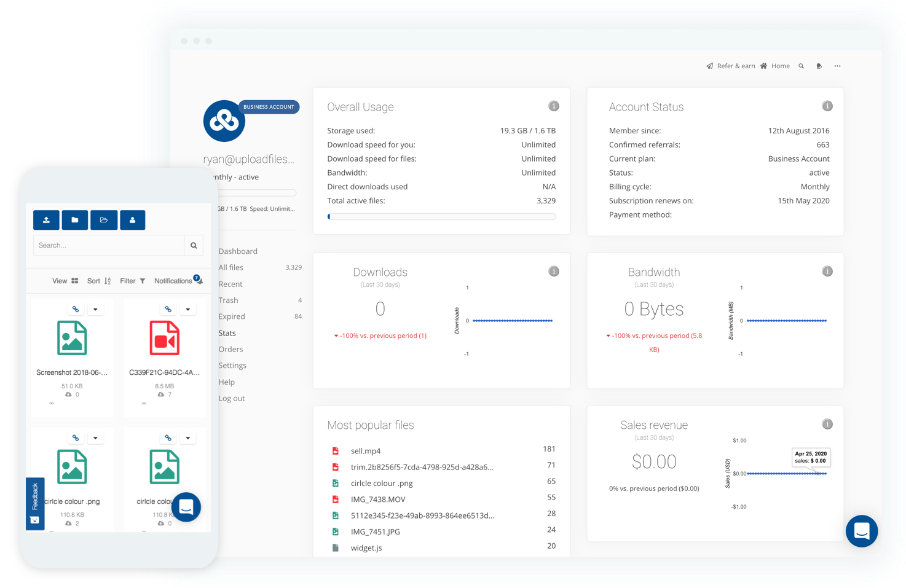Image resolution: width=906 pixels, height=588 pixels.
Task: Click the Refer & earn link
Action: [x=730, y=66]
